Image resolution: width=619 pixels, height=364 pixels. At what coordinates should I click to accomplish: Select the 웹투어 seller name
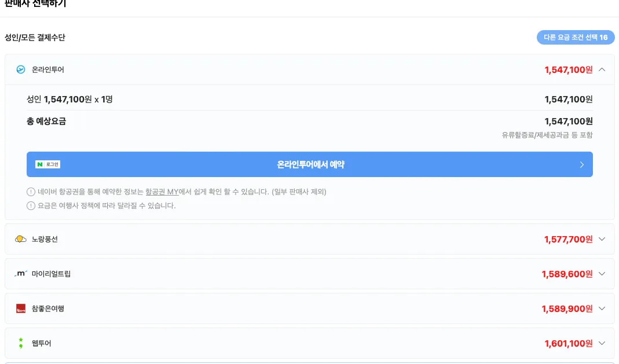[x=42, y=343]
